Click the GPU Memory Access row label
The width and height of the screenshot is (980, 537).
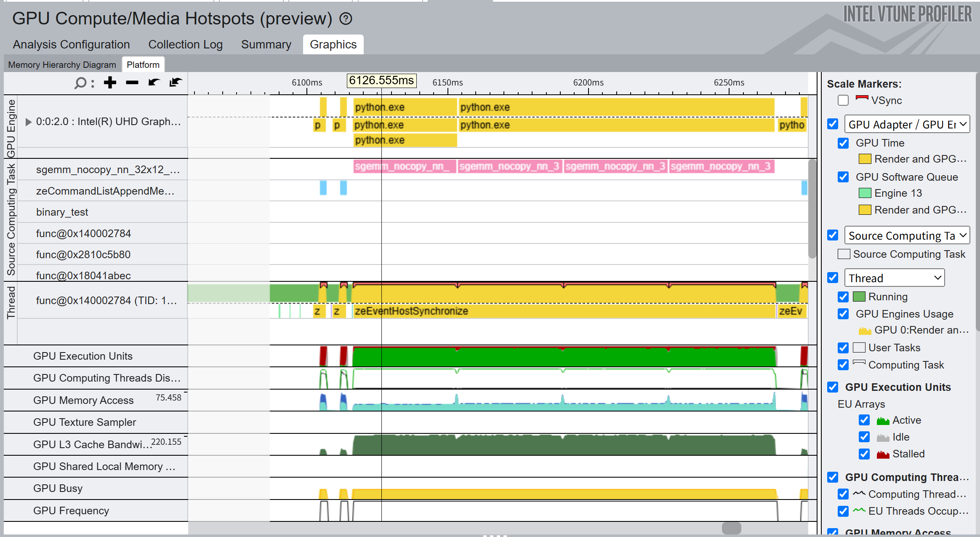(x=83, y=401)
